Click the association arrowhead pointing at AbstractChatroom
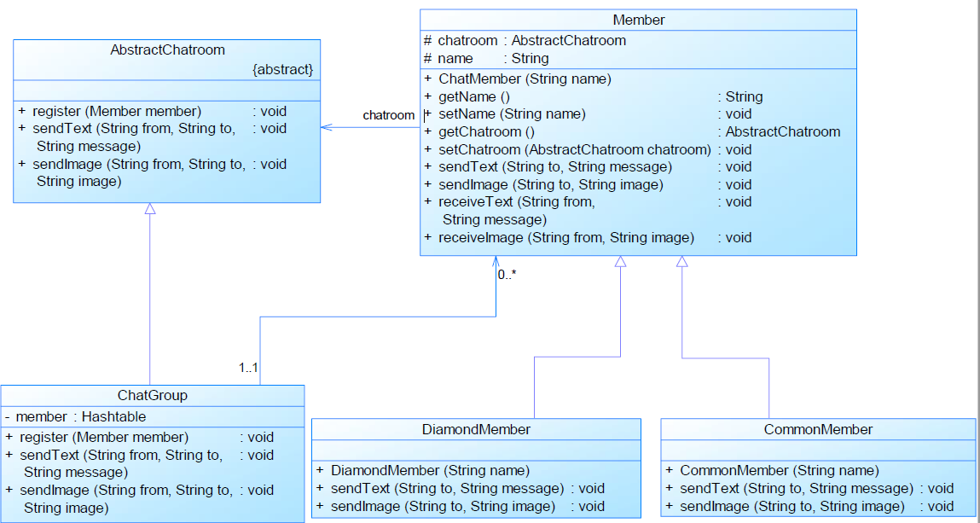 coord(326,128)
